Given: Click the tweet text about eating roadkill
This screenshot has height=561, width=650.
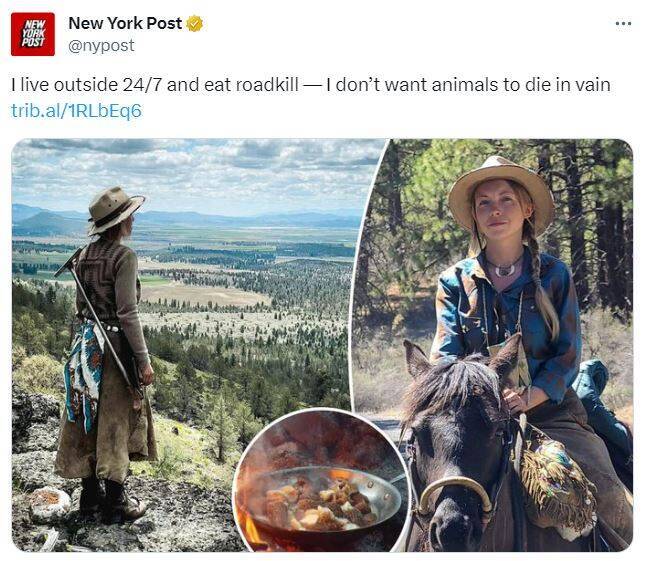Looking at the screenshot, I should tap(310, 85).
